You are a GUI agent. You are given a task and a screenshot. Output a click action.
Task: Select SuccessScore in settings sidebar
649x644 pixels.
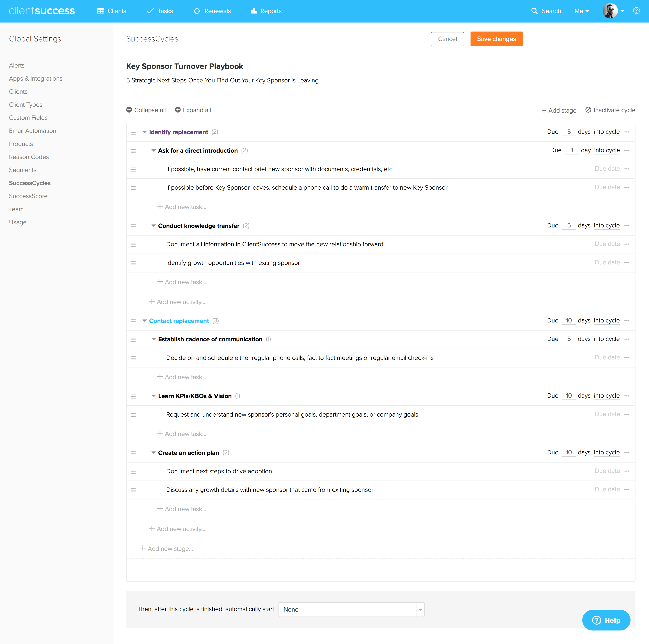point(28,196)
